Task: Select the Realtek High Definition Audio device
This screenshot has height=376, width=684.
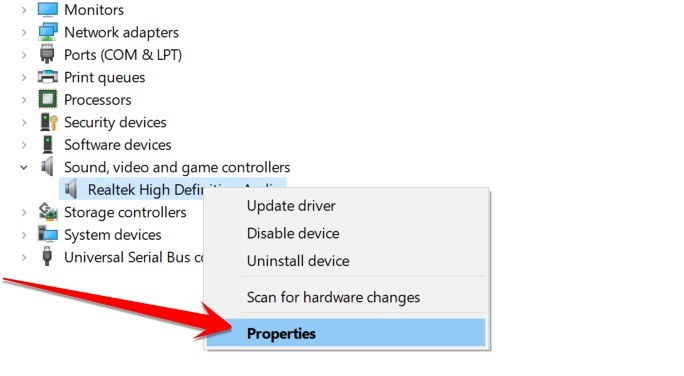Action: click(x=172, y=189)
